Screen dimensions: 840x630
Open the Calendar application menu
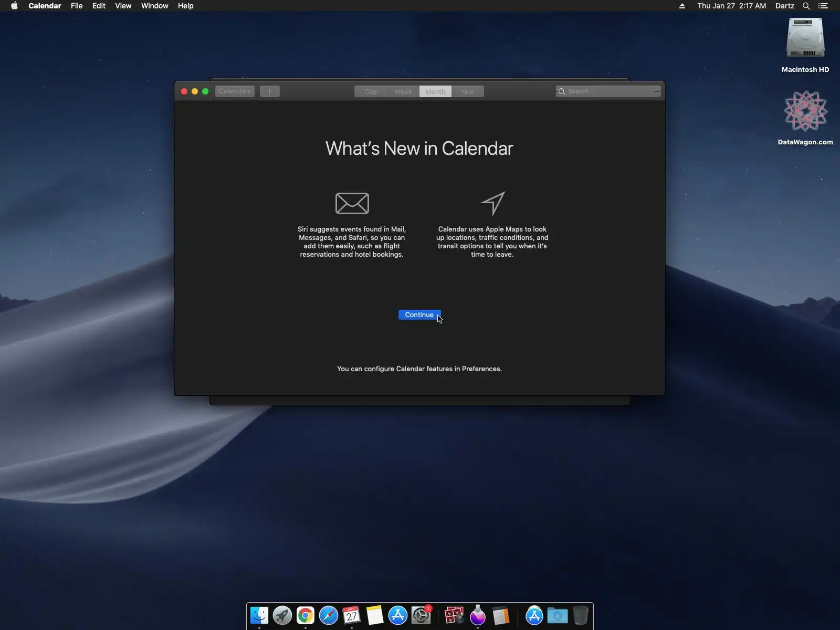tap(45, 6)
